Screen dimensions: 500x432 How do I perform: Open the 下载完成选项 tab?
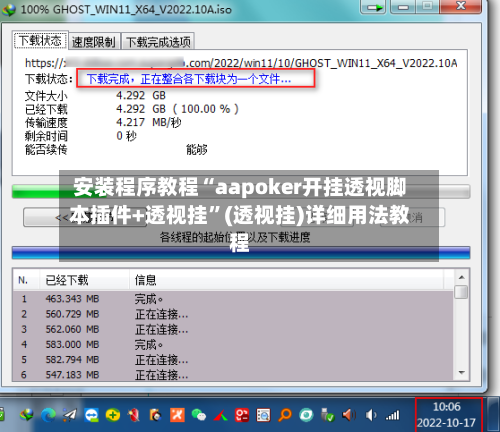158,42
